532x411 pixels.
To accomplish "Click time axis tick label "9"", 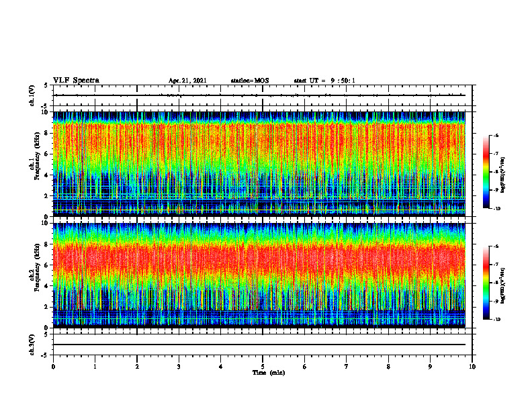I will point(430,367).
